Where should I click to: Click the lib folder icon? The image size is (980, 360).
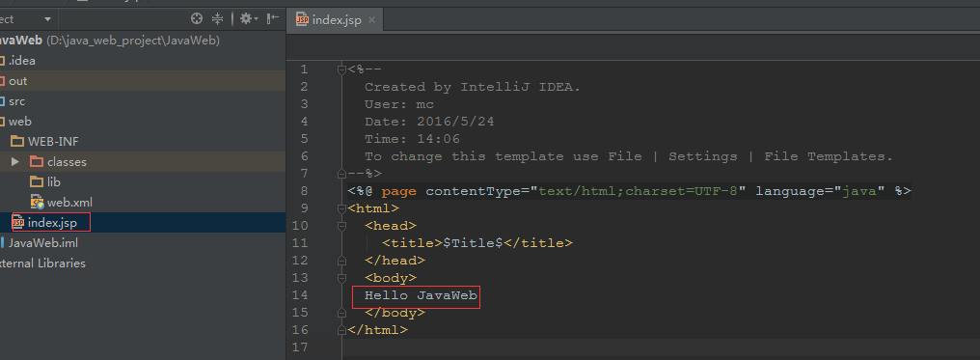[37, 181]
